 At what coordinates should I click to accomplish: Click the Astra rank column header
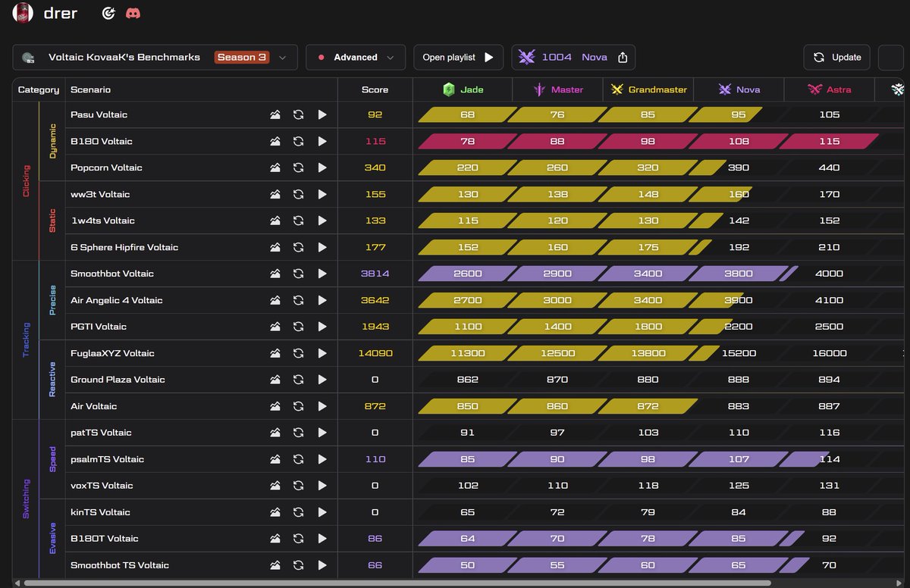[829, 89]
